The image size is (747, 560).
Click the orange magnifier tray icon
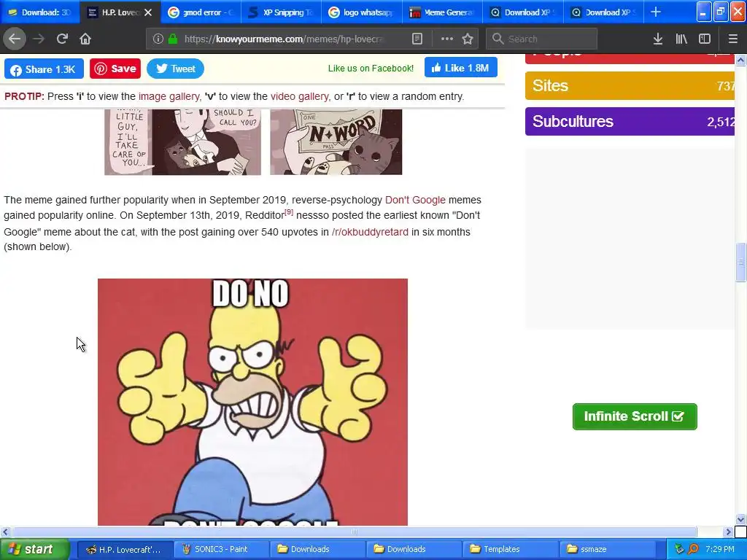(x=693, y=549)
